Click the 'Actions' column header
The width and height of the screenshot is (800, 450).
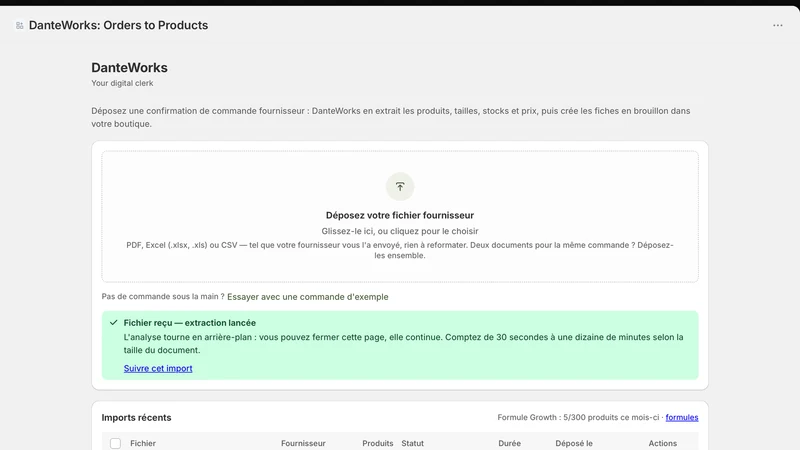(662, 443)
